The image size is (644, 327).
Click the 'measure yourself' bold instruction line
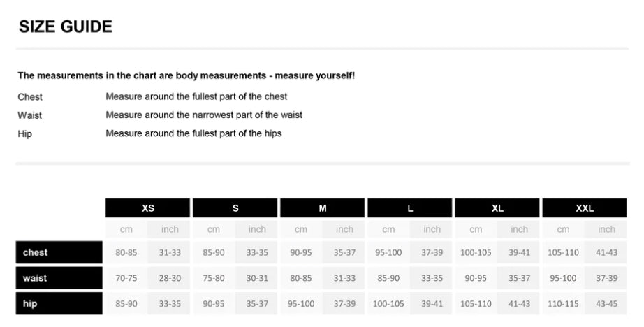(x=186, y=75)
